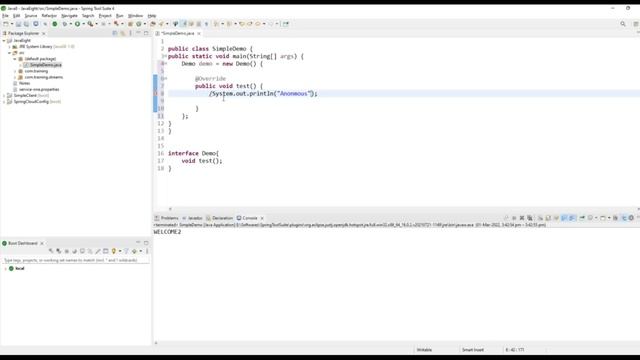Click the Boot Dashboard tag filter field
The image size is (640, 360).
click(x=76, y=260)
